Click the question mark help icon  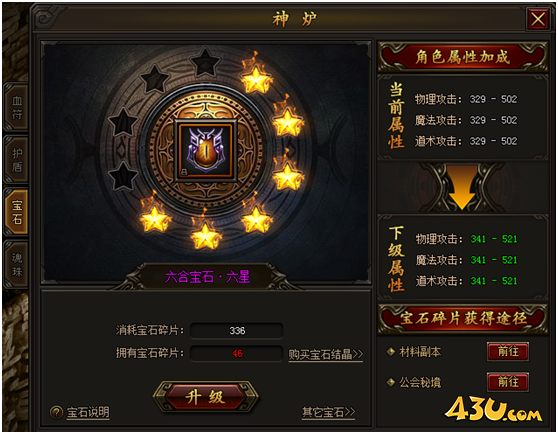click(56, 412)
